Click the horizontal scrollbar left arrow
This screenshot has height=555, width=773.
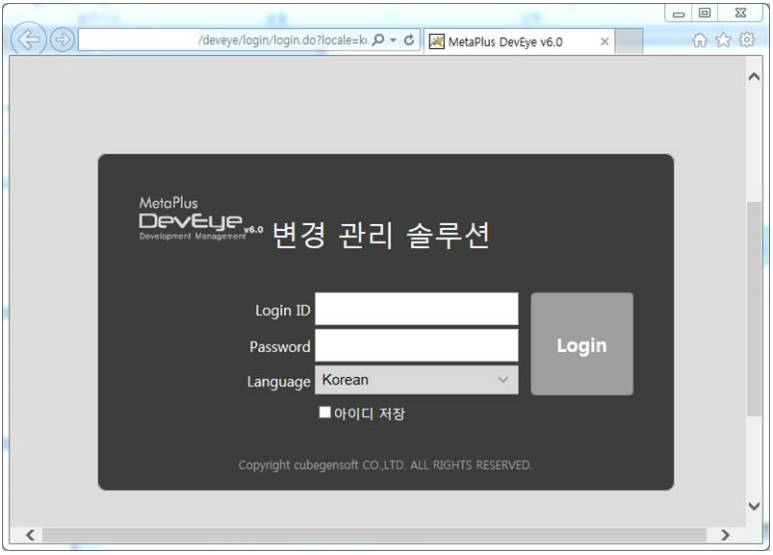(31, 535)
